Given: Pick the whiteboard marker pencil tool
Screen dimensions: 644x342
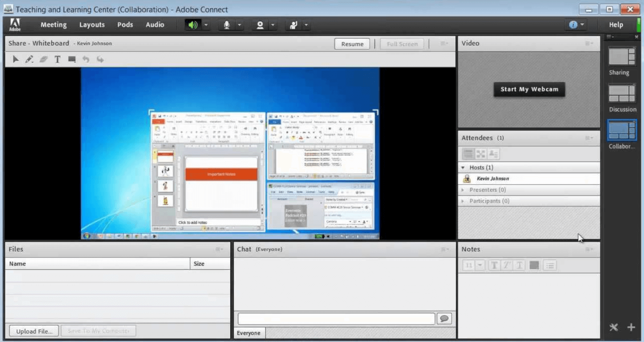Looking at the screenshot, I should coord(30,59).
